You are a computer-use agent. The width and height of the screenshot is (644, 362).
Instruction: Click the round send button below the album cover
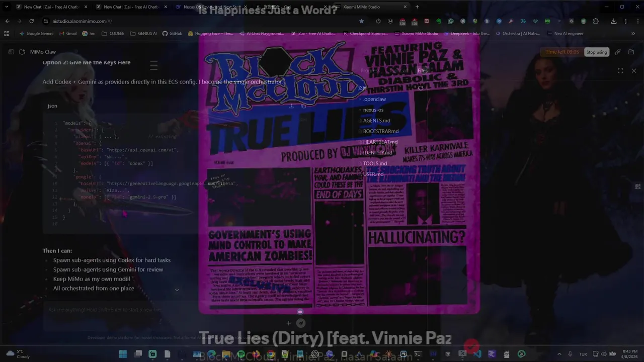(x=300, y=323)
